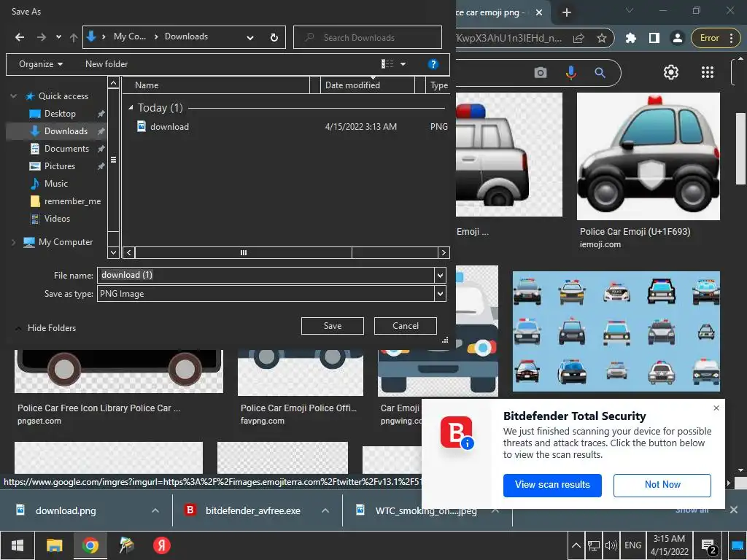Screen dimensions: 747x560
Task: Collapse the Quick access tree node
Action: 13,96
